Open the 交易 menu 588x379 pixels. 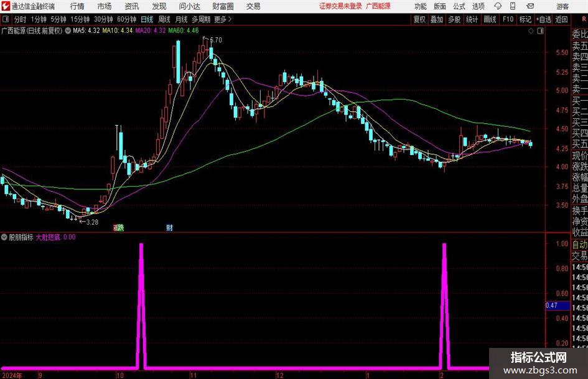pyautogui.click(x=253, y=6)
